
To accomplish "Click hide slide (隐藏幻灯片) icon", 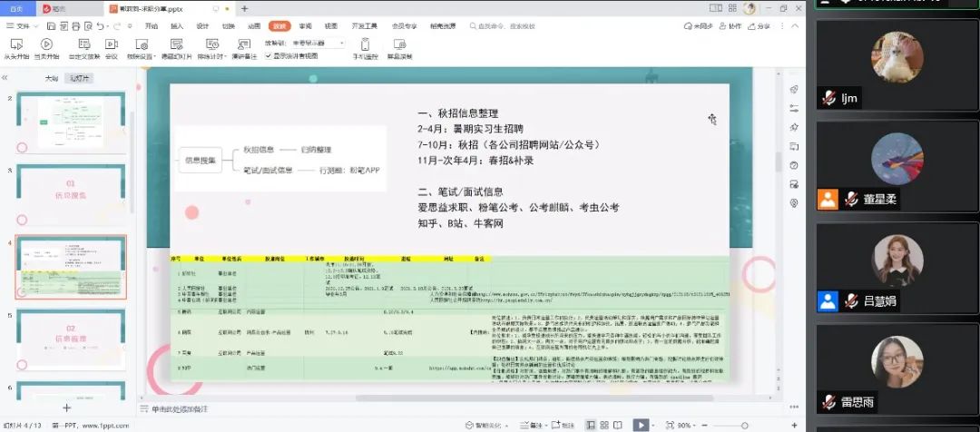I will tap(176, 47).
